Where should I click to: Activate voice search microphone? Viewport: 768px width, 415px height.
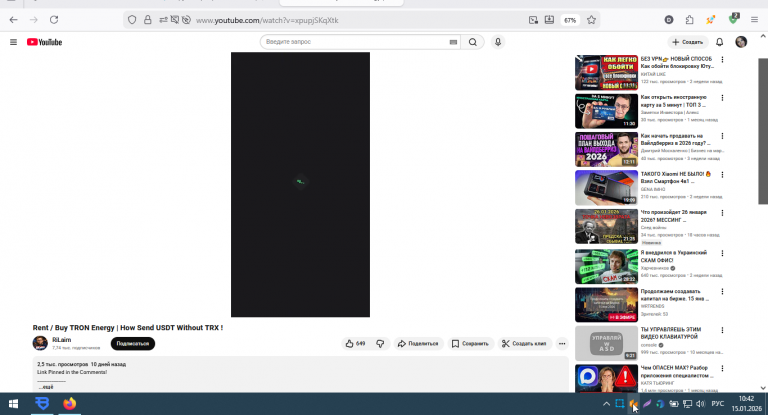pyautogui.click(x=498, y=42)
